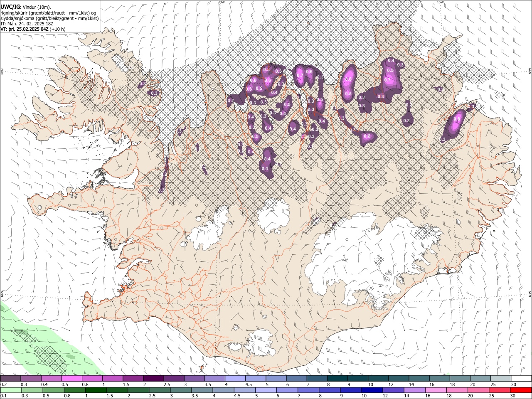The image size is (532, 399).
Task: Select the 'rigning/skúrir' legend description line
Action: tap(48, 13)
